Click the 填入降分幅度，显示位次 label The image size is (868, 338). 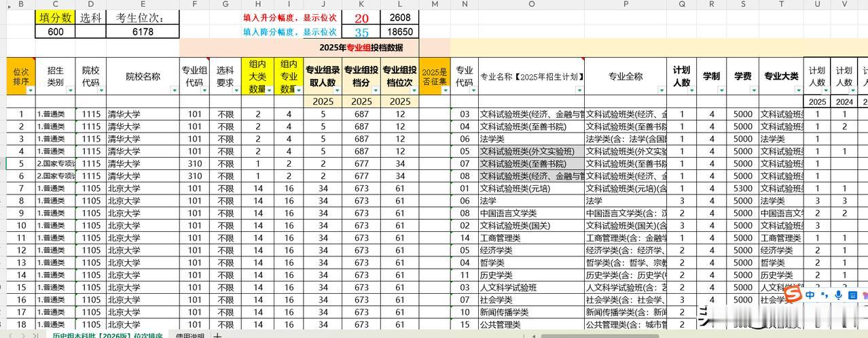point(290,32)
